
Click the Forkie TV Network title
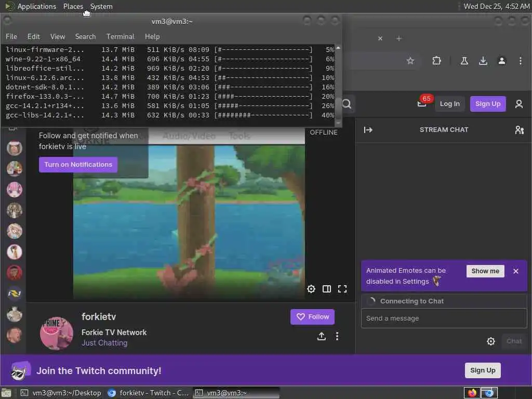tap(114, 332)
